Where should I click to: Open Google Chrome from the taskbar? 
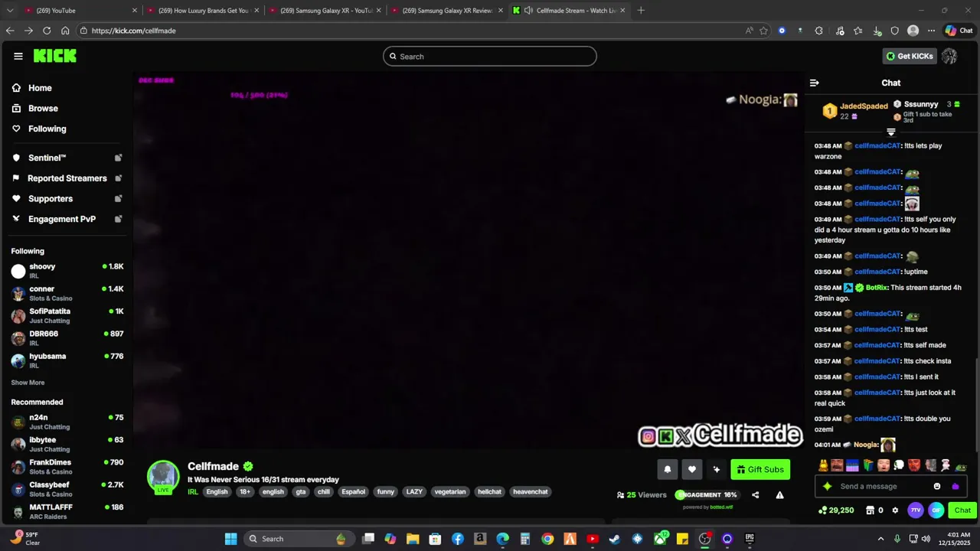(x=547, y=539)
